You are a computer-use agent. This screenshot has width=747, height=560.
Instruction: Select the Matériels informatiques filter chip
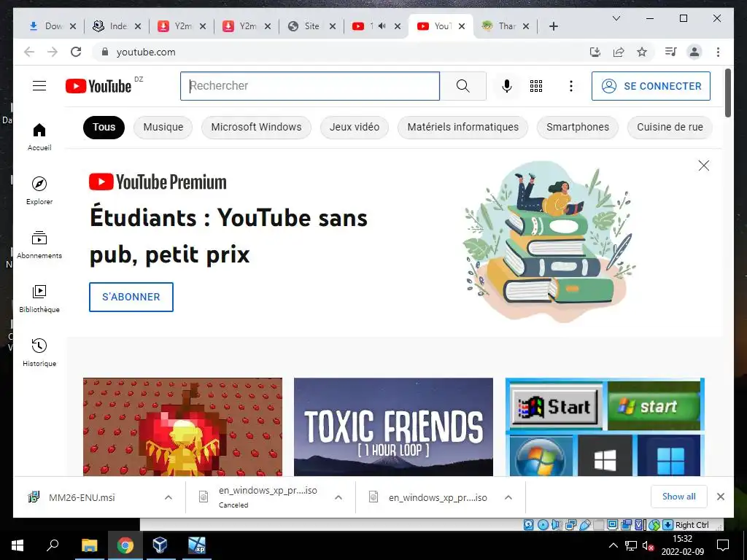[462, 127]
